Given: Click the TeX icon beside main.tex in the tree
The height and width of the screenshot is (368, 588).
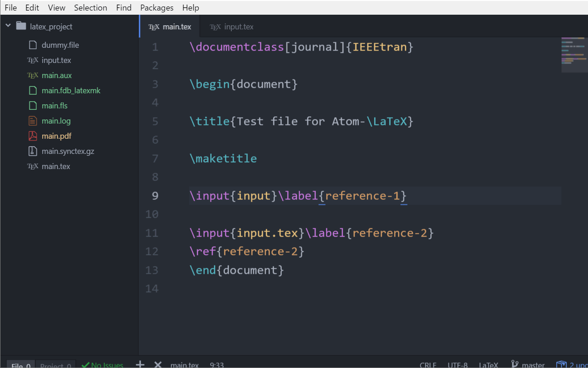Looking at the screenshot, I should 33,166.
